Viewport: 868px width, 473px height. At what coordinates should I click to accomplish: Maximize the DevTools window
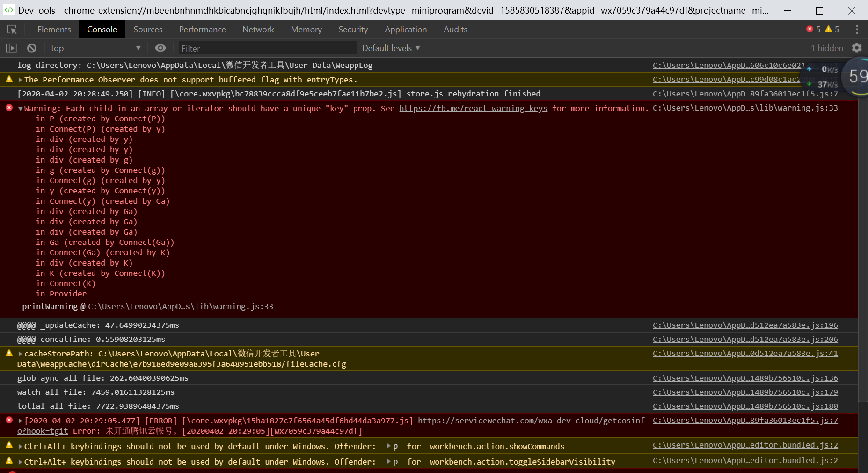coord(819,10)
